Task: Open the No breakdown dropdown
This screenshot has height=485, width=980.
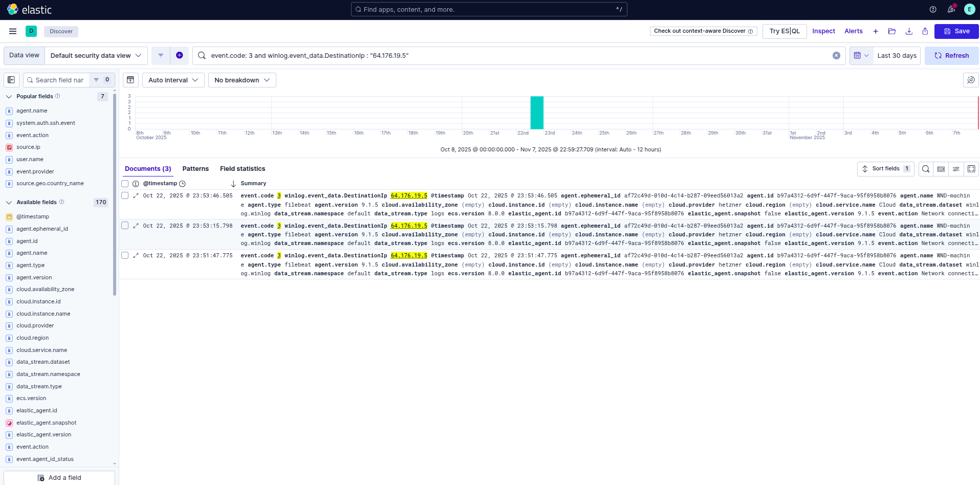Action: (x=242, y=80)
